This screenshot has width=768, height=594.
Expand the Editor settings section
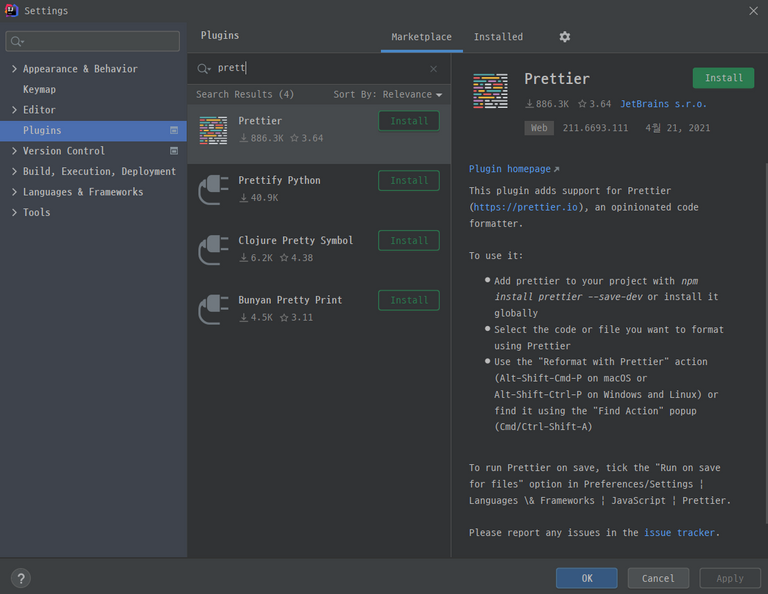tap(14, 110)
